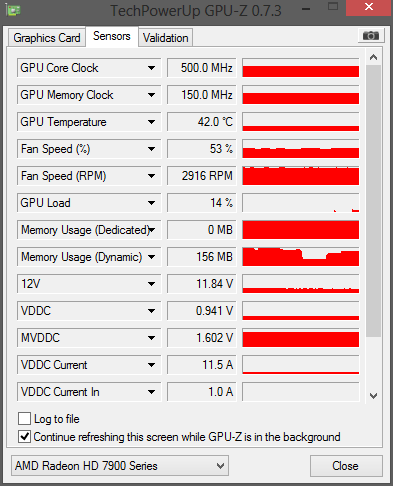Expand the GPU Temperature sensor dropdown
This screenshot has height=486, width=393.
point(151,122)
